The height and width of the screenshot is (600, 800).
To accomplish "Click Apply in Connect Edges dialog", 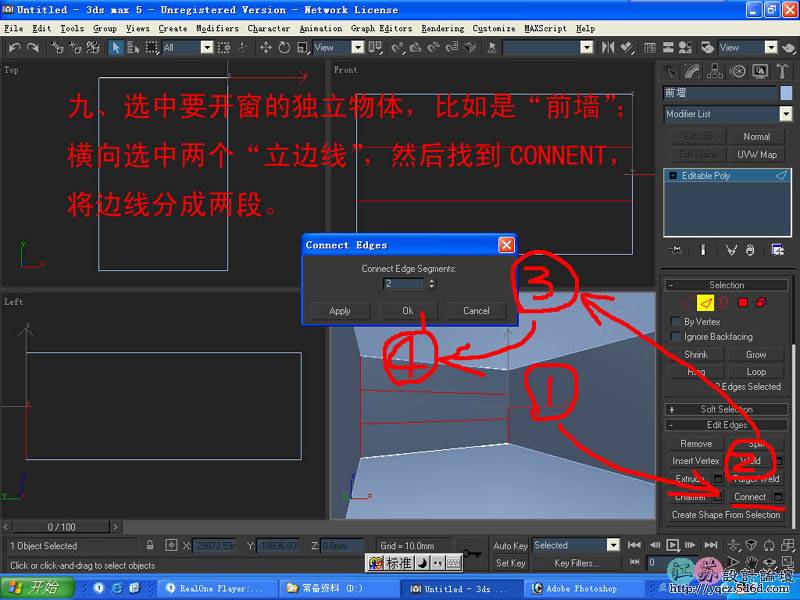I will (x=340, y=311).
